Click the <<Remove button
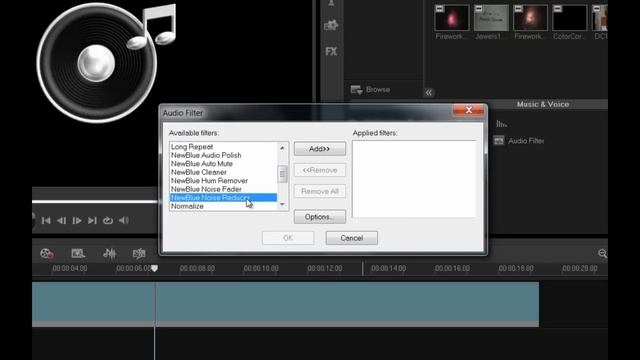640x360 pixels. [x=320, y=170]
